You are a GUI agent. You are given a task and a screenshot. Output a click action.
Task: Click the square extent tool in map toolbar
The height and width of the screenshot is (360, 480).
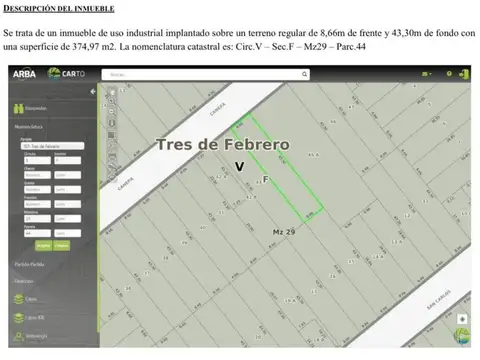pyautogui.click(x=112, y=135)
